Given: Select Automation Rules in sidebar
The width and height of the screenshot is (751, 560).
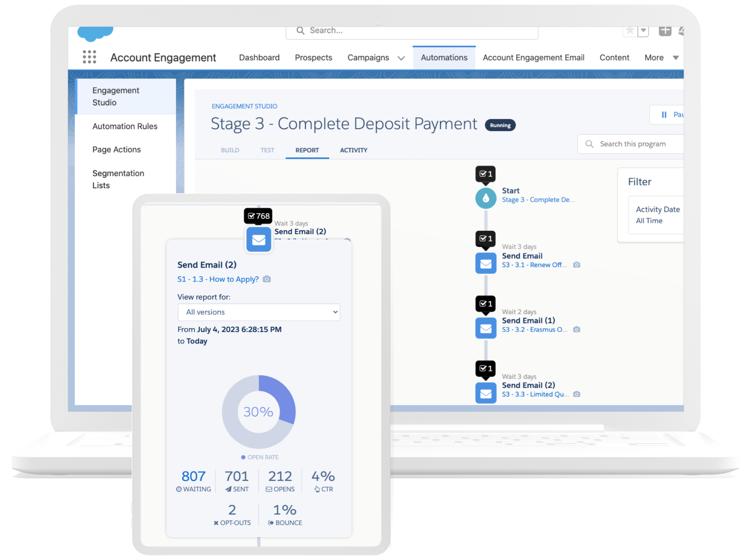Looking at the screenshot, I should (x=125, y=126).
